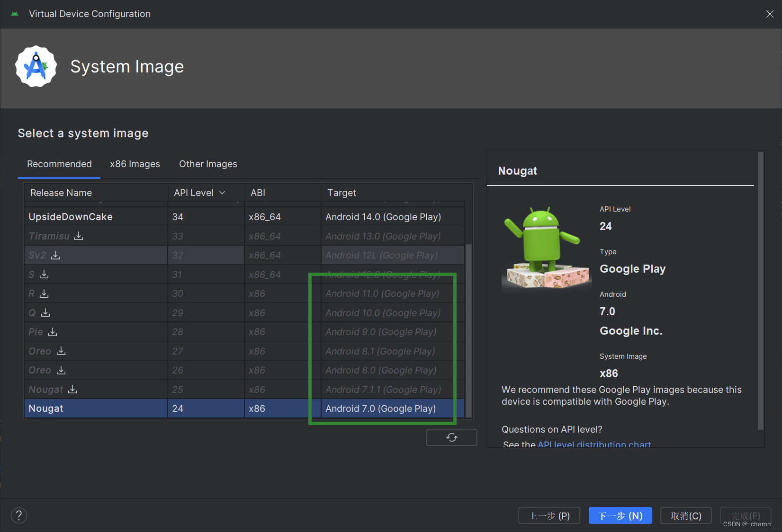
Task: Click the next step (N) button
Action: click(x=620, y=515)
